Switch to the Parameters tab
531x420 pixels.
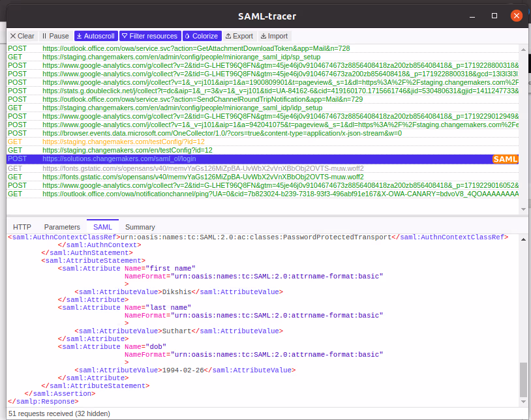pos(62,227)
